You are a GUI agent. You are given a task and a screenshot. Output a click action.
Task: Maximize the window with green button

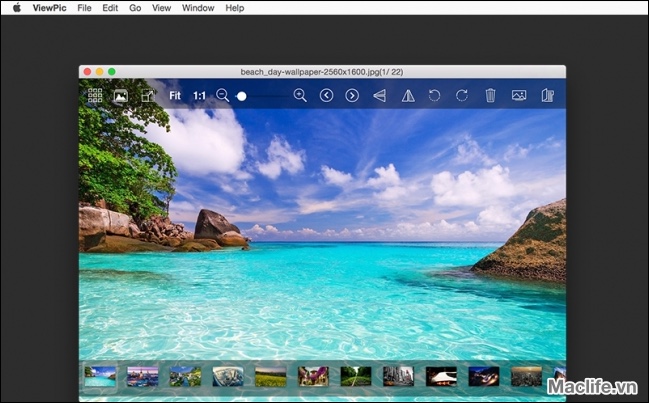(x=112, y=72)
